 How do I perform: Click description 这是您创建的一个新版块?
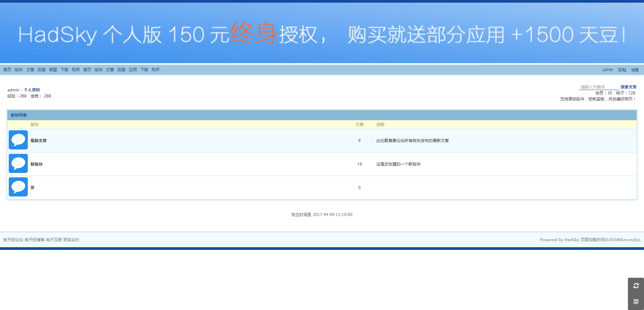pos(398,164)
